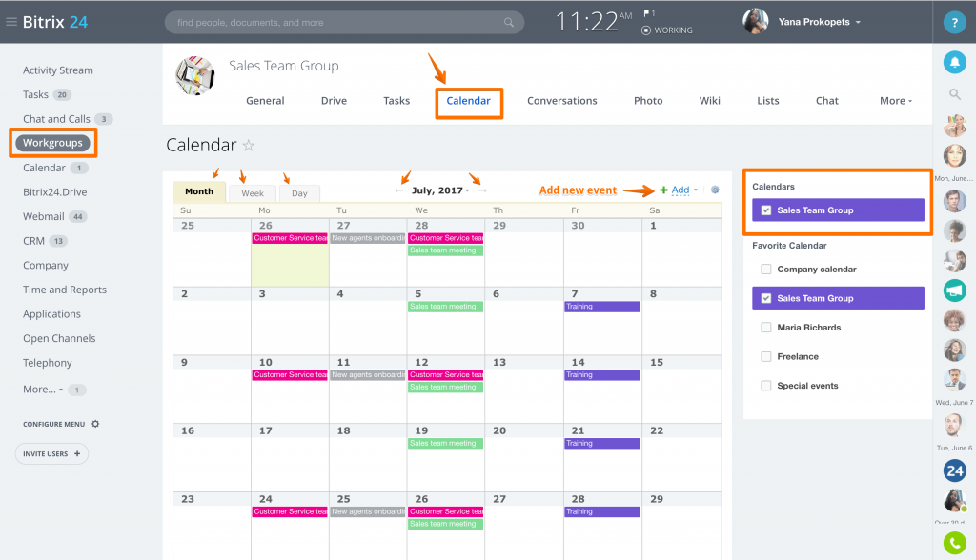Open Telephony in the left menu

pyautogui.click(x=48, y=363)
